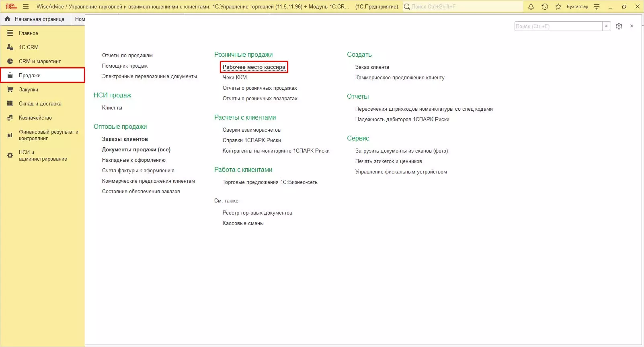Click the 1C logo icon
Screen dimensions: 644x347
[11, 6]
